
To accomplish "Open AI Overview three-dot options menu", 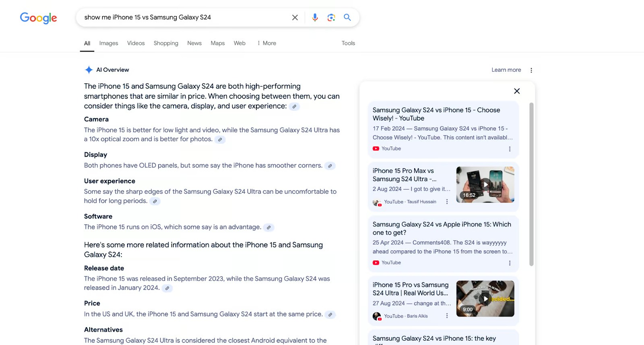I will (531, 70).
